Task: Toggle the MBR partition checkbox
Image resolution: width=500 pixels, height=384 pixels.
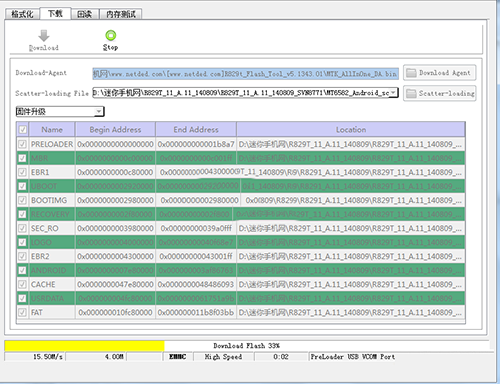Action: [23, 158]
